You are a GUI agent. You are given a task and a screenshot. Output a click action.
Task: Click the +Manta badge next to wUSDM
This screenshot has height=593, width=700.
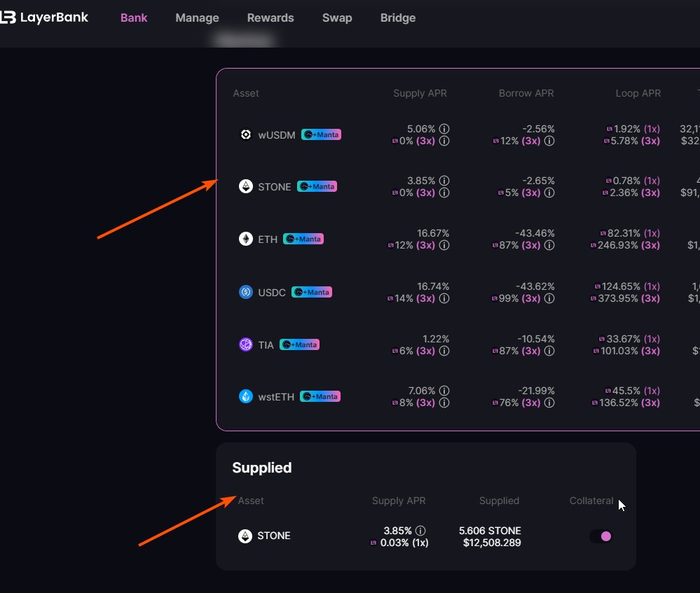321,134
